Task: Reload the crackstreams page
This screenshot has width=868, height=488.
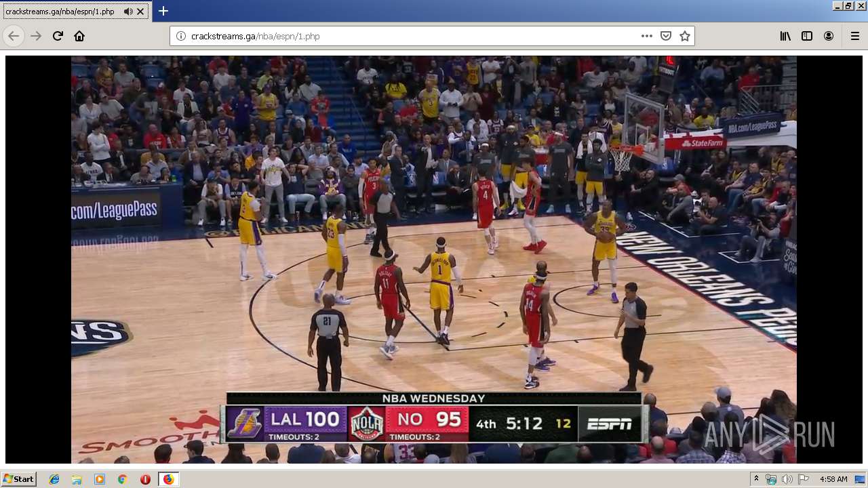Action: [x=58, y=36]
